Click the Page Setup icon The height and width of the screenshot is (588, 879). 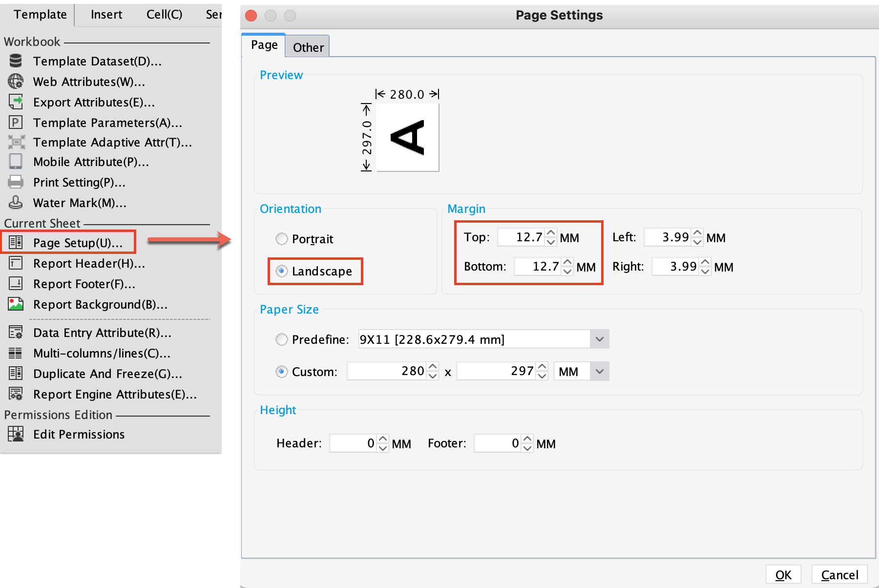coord(16,242)
